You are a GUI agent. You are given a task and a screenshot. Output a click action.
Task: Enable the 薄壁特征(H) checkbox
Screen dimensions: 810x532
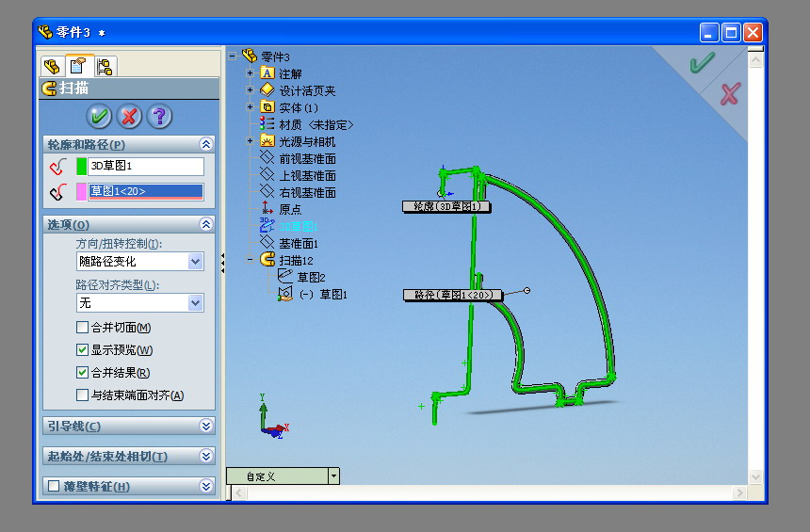pos(53,486)
